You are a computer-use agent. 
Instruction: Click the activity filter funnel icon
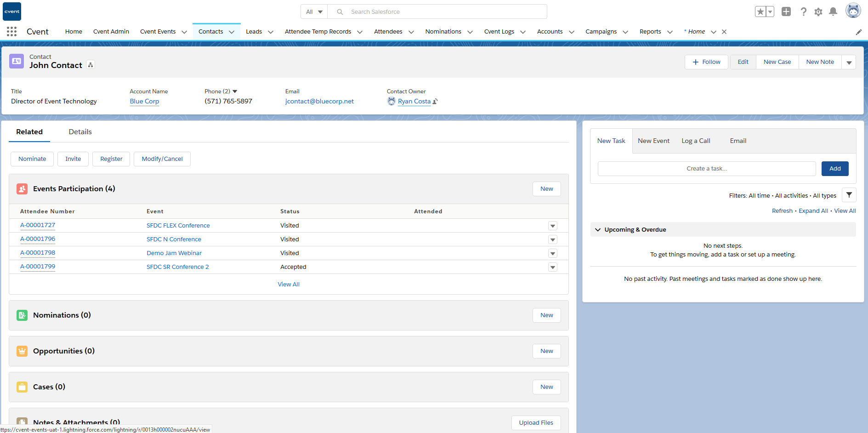[849, 195]
